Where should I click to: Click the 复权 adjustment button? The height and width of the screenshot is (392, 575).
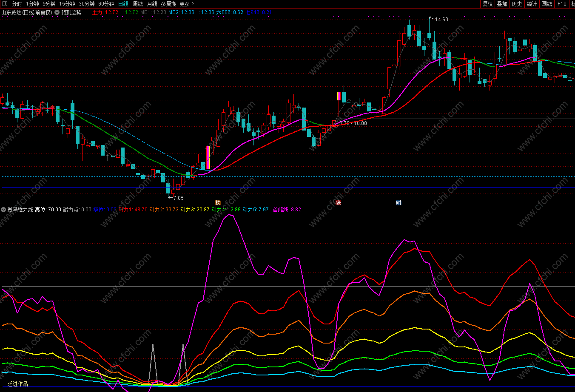[487, 4]
